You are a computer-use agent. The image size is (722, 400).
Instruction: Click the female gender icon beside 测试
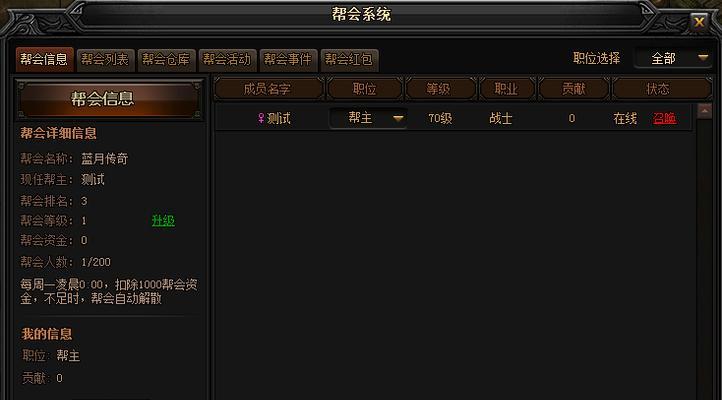coord(261,118)
